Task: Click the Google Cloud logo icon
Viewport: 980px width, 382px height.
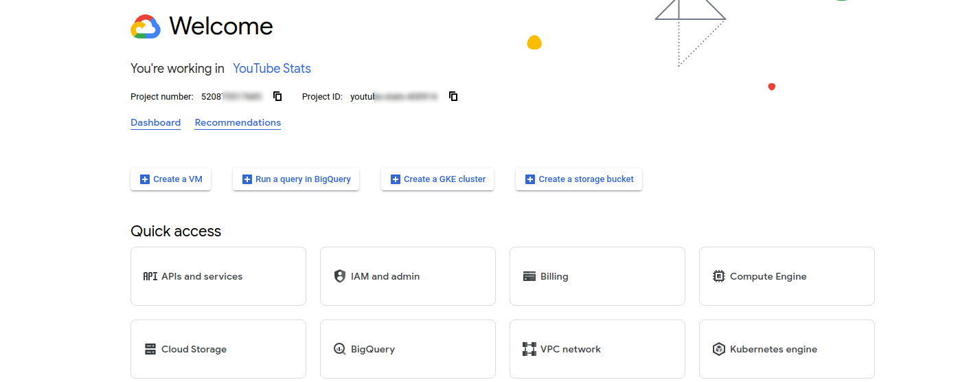Action: [x=146, y=27]
